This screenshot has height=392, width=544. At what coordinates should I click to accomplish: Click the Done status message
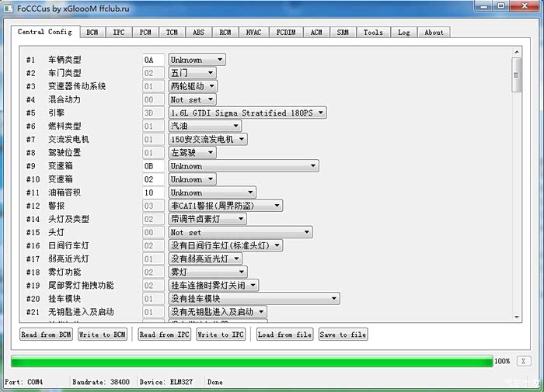coord(215,382)
